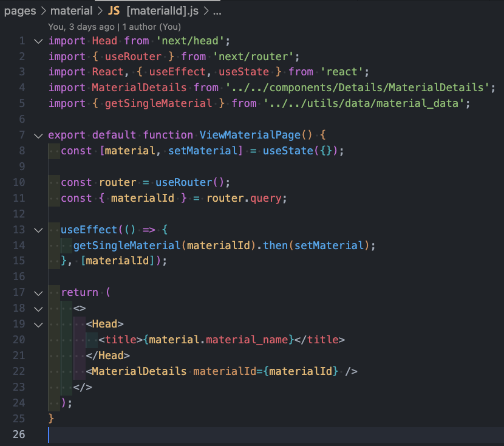Select line number 22 in the gutter

(x=19, y=371)
